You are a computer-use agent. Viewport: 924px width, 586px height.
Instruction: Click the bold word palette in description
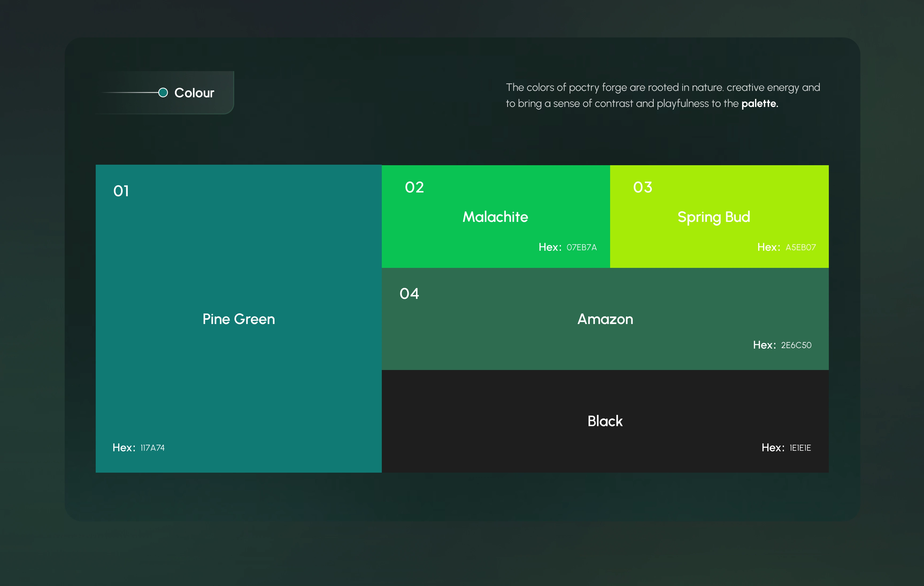point(760,104)
